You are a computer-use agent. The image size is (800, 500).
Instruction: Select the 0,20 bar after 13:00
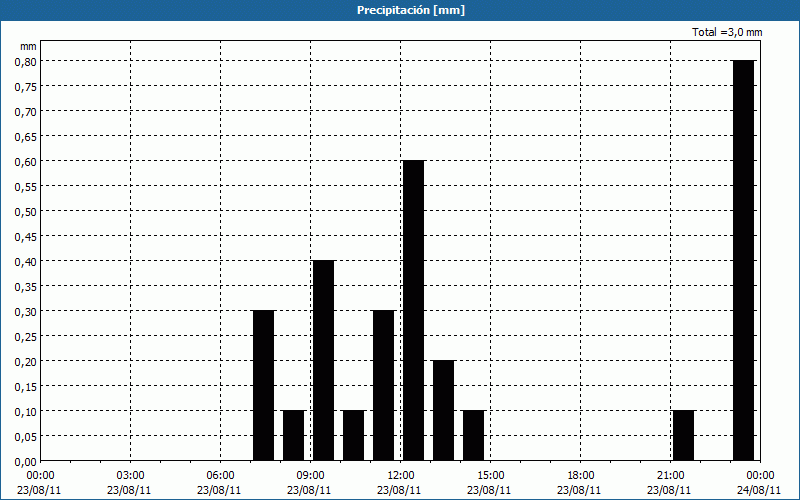(443, 410)
